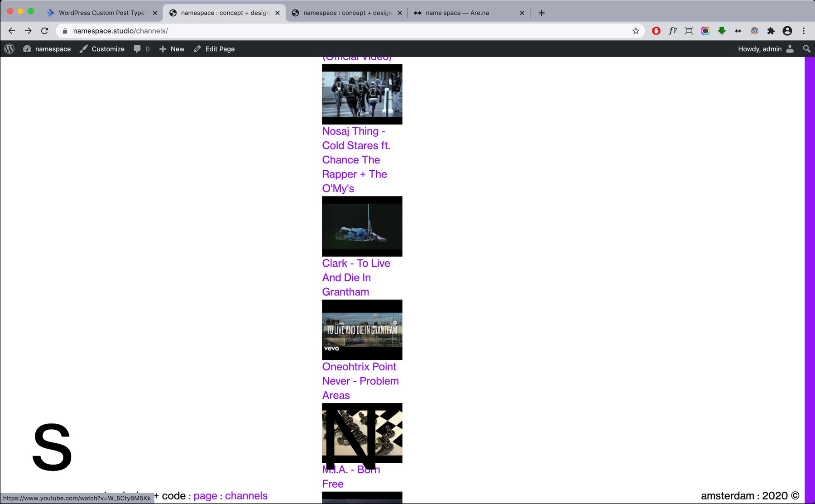Open the admin bar search icon
Viewport: 815px width, 504px height.
[806, 49]
